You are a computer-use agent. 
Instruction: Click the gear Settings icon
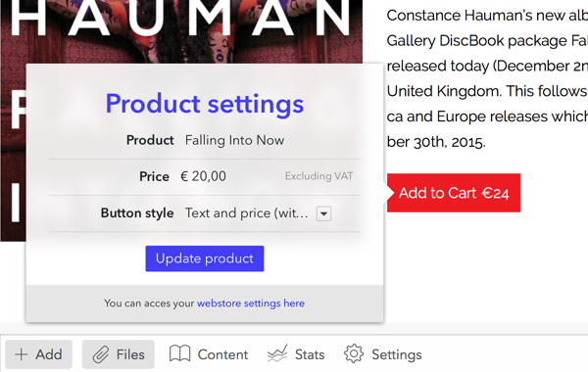pos(354,354)
